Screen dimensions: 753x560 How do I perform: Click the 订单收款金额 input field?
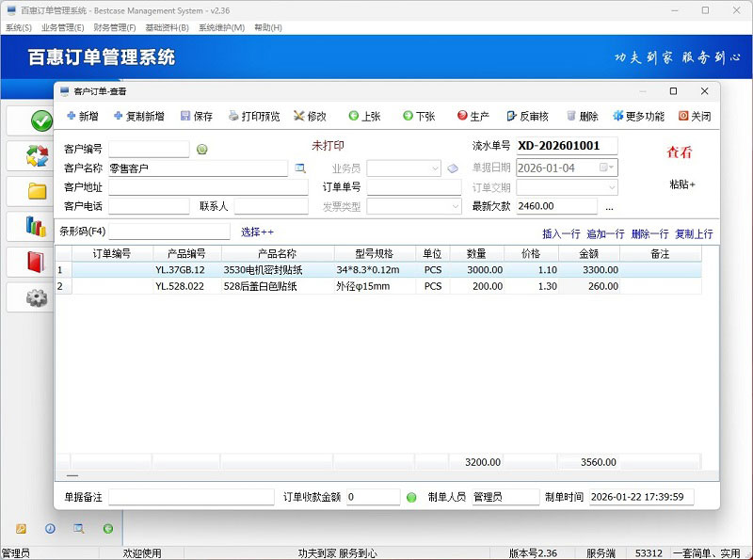373,497
